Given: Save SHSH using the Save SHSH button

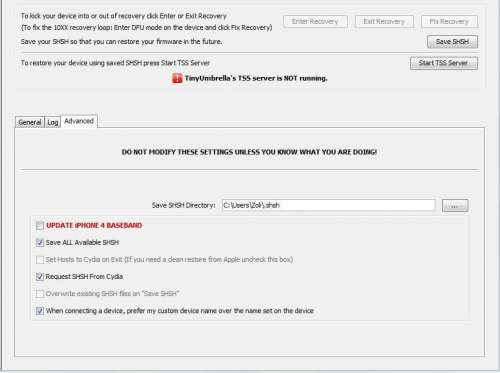Looking at the screenshot, I should click(452, 42).
